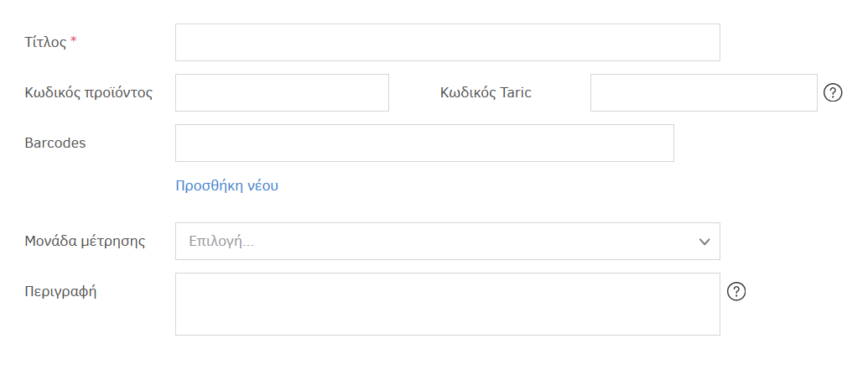868x370 pixels.
Task: Click the circled question mark near description box
Action: pos(736,291)
